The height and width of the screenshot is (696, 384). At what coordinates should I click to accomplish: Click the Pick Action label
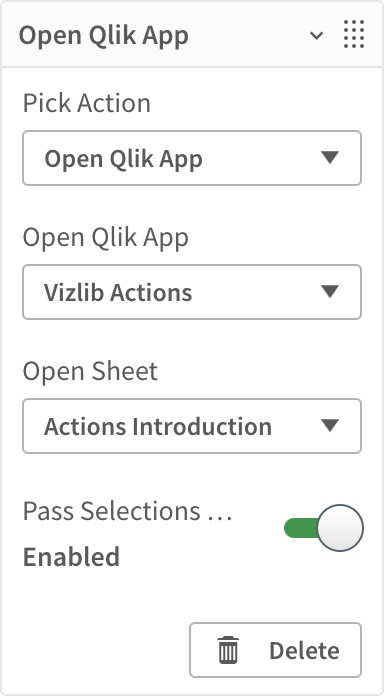(87, 103)
